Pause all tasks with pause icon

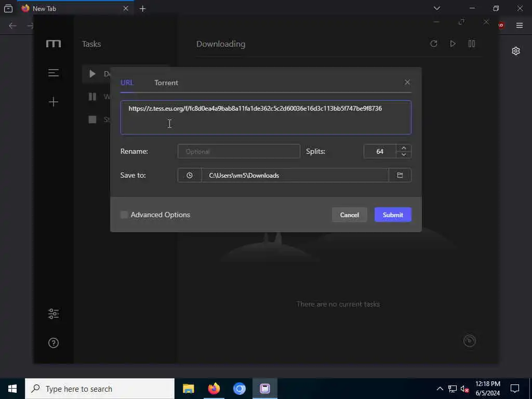click(472, 44)
